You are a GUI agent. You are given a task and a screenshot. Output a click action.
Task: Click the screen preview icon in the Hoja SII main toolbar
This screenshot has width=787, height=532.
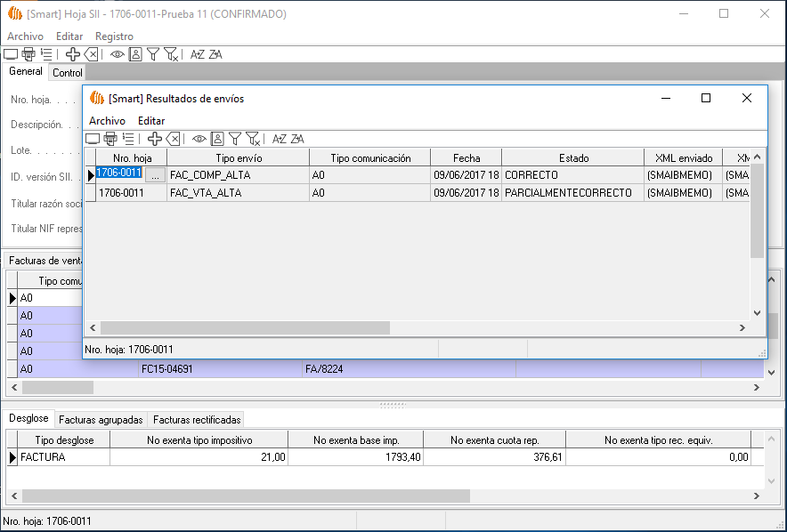[x=11, y=54]
